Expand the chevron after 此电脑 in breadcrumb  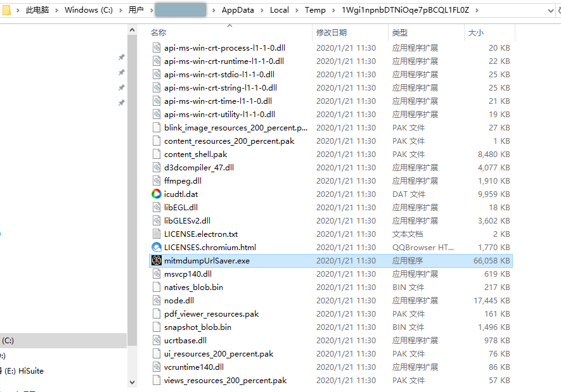click(x=56, y=10)
